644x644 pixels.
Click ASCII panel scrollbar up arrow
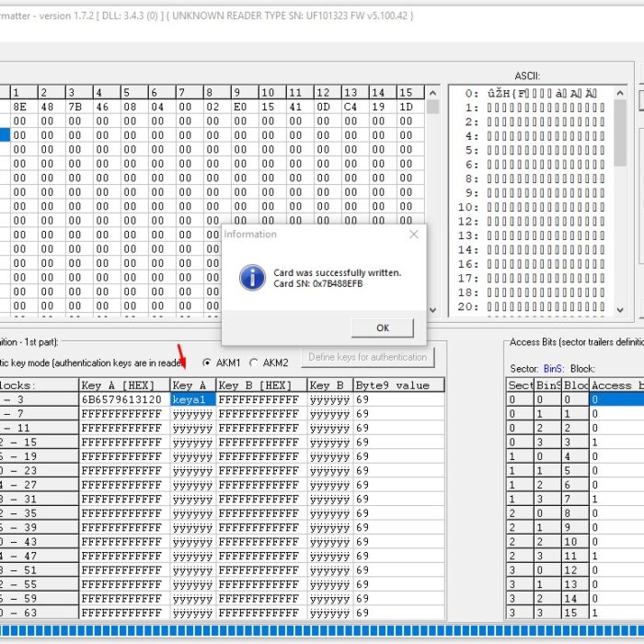point(620,93)
